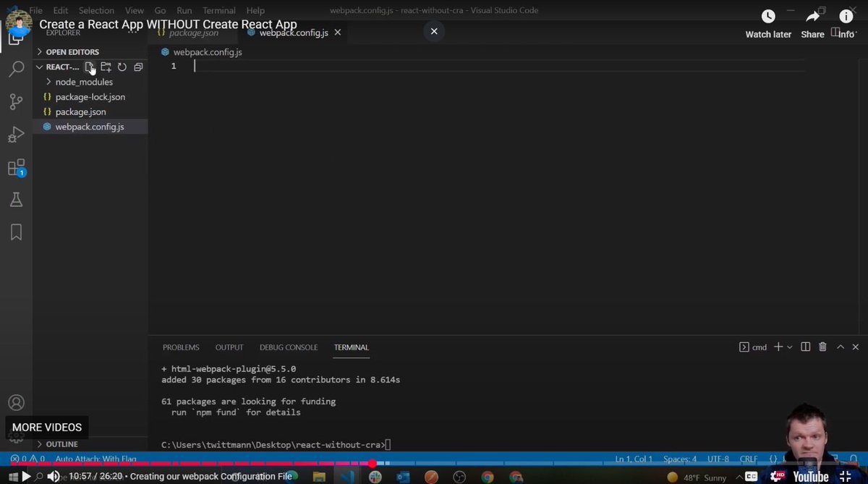Open the Extensions view with update badge
This screenshot has height=484, width=868.
[16, 168]
